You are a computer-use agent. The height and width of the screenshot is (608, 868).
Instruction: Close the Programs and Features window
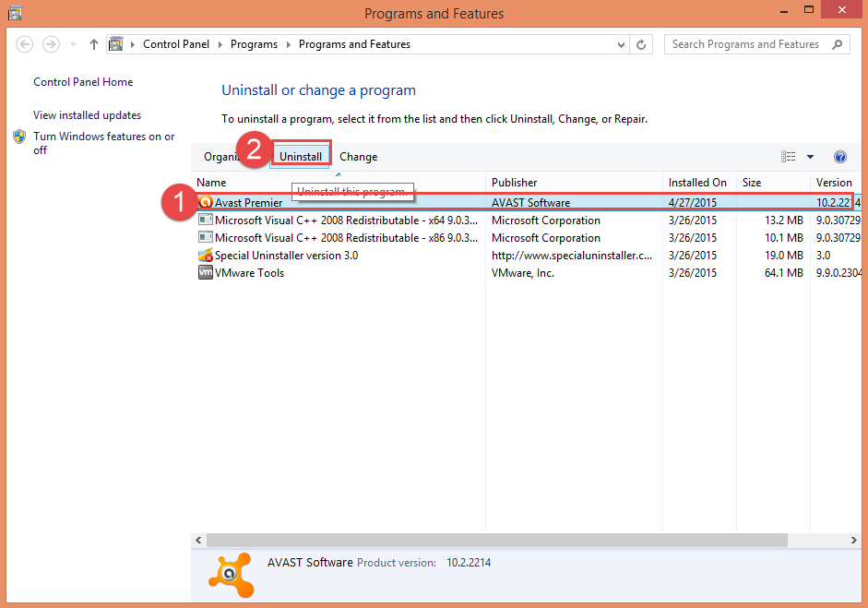click(842, 10)
